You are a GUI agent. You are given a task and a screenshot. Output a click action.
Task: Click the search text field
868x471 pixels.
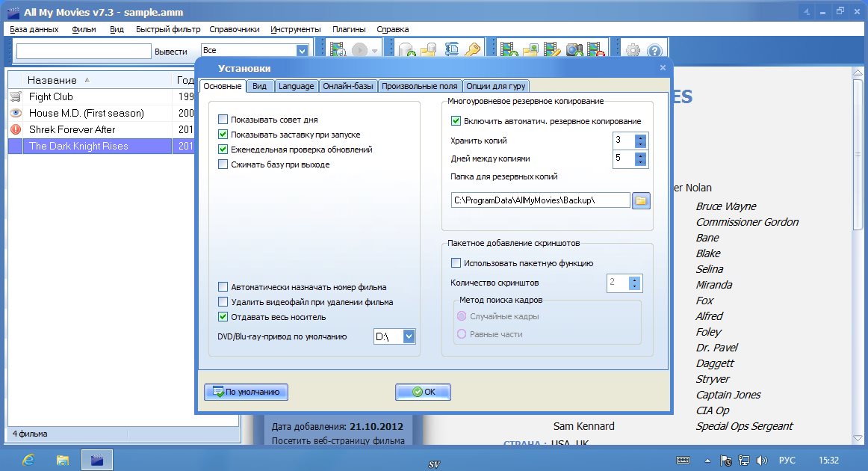[x=84, y=51]
